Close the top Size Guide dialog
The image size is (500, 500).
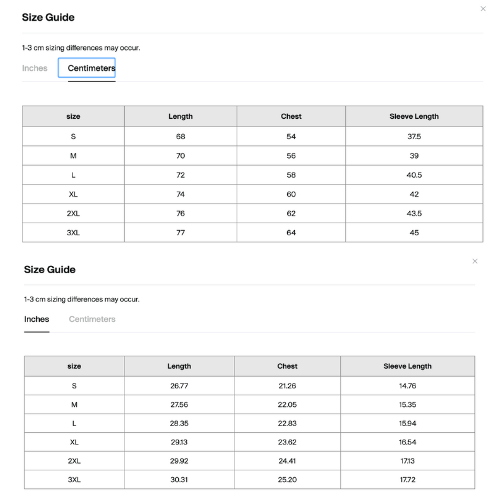click(x=483, y=9)
